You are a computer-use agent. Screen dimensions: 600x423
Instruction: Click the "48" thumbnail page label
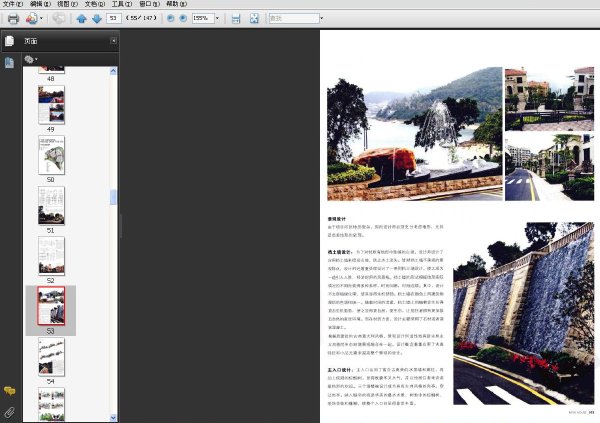pyautogui.click(x=51, y=79)
